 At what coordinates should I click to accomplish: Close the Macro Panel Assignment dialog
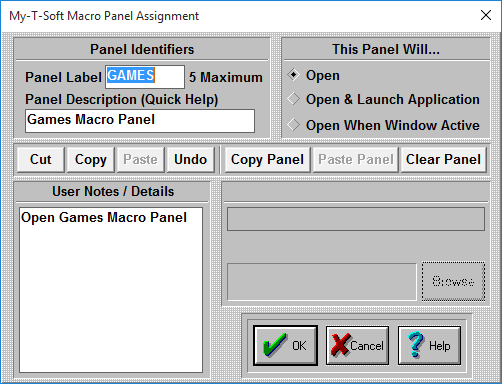[486, 15]
